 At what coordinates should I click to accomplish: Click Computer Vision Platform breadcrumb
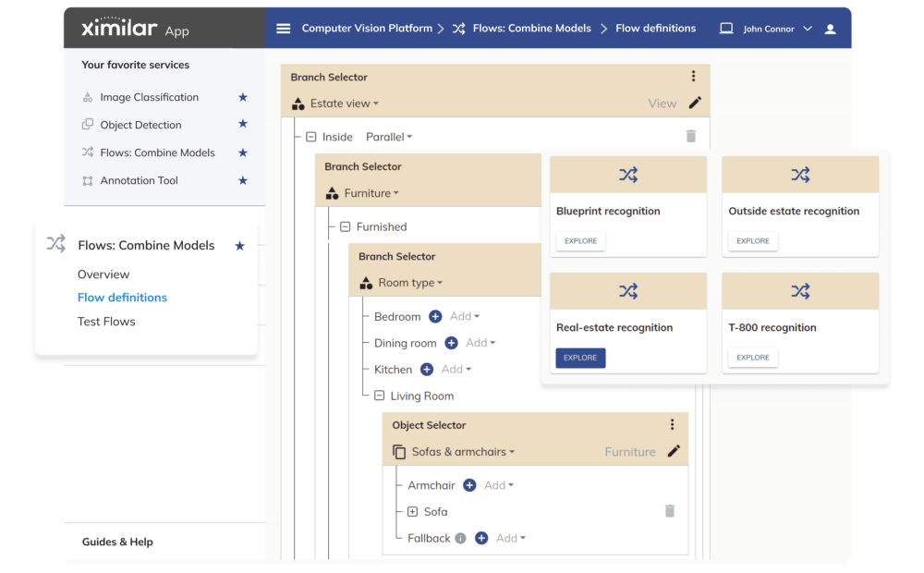367,29
